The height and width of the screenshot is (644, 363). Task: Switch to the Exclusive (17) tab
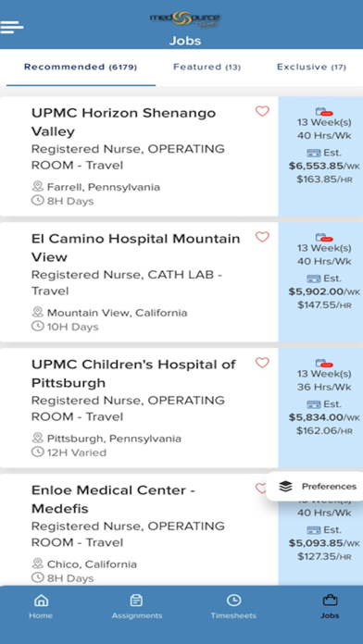click(x=311, y=67)
